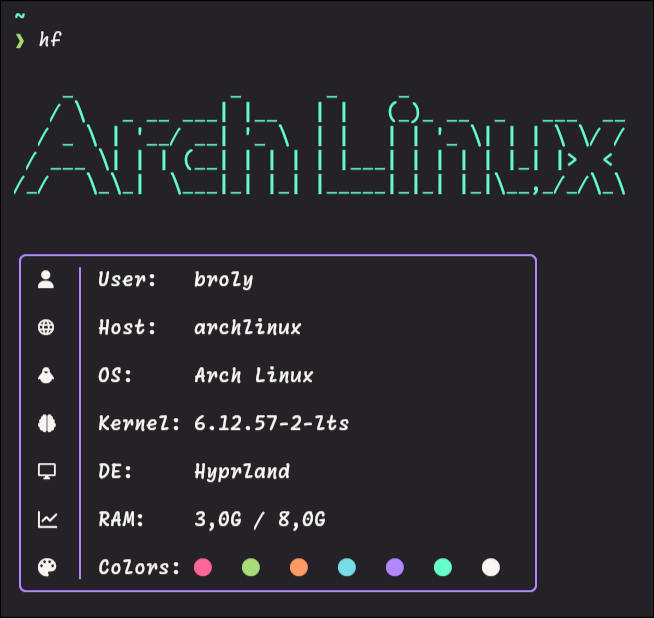
Task: Click the kernel version 6.12.57-2-lts
Action: (x=271, y=423)
